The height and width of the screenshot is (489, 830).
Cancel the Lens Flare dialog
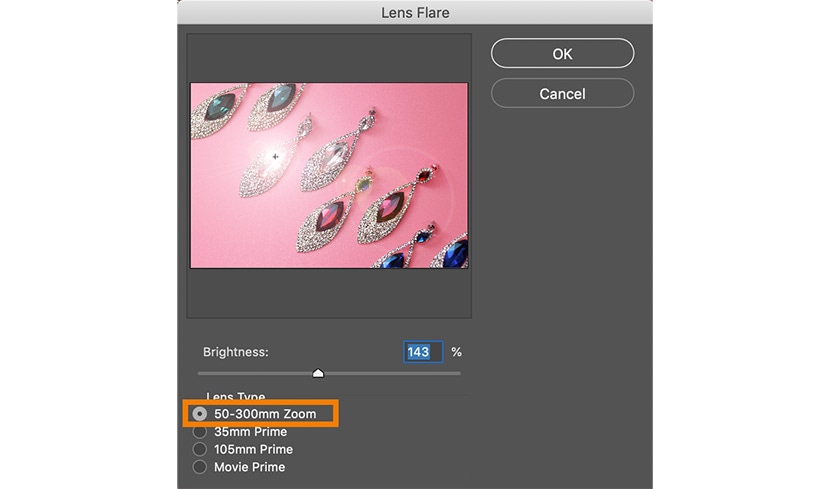[562, 94]
